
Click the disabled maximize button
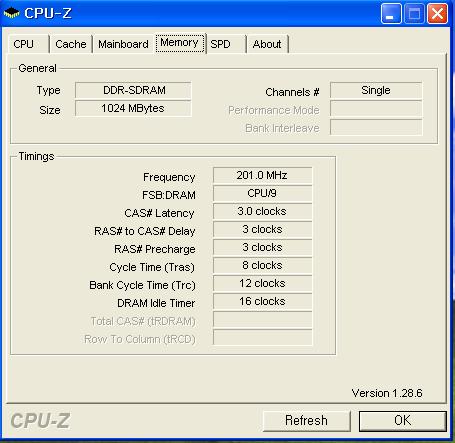[414, 14]
